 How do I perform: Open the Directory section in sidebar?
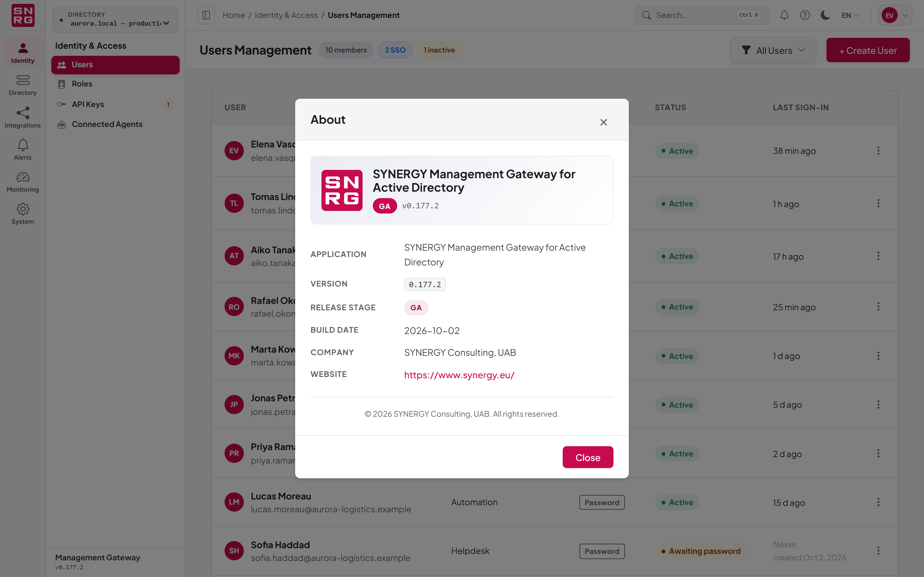pyautogui.click(x=22, y=86)
